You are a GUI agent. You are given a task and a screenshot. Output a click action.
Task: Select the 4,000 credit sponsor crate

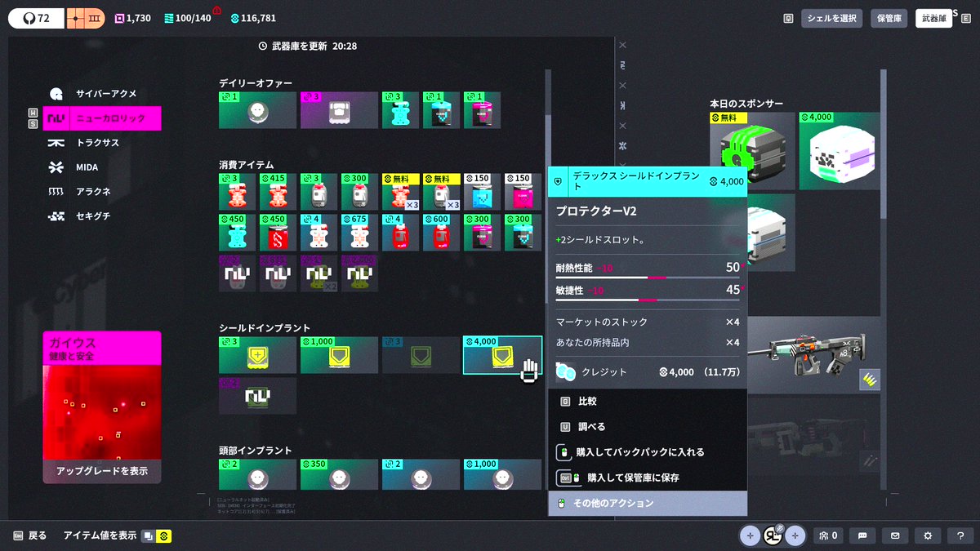coord(838,151)
